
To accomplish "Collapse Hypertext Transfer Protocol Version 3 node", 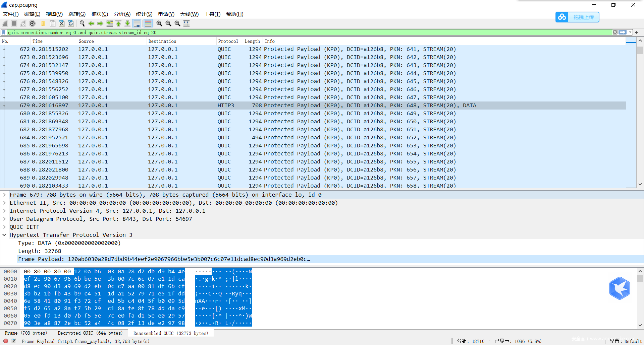I will pyautogui.click(x=4, y=235).
